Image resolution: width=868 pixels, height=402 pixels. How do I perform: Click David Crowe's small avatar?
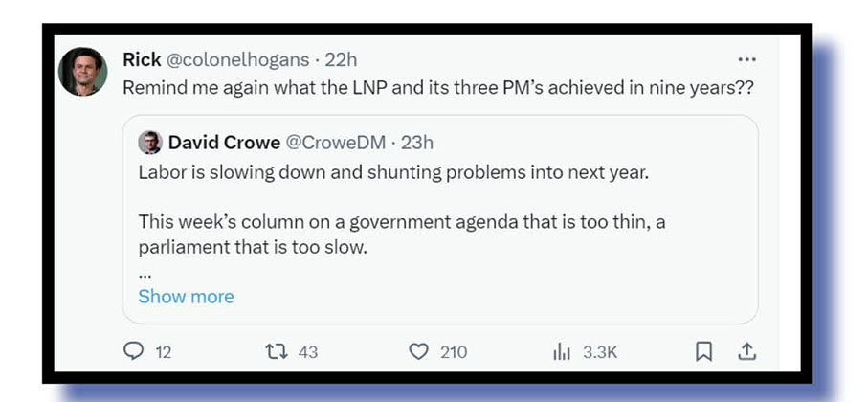(x=150, y=143)
